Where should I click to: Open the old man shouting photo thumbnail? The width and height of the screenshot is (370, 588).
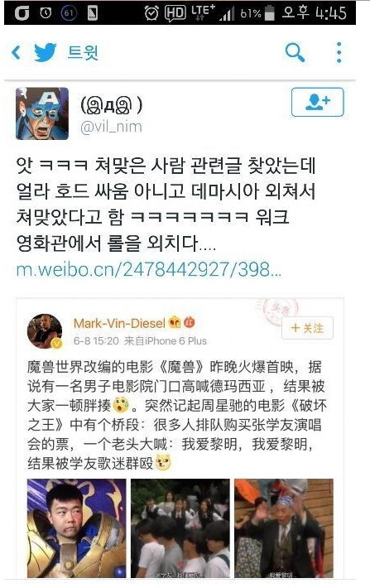point(284,528)
